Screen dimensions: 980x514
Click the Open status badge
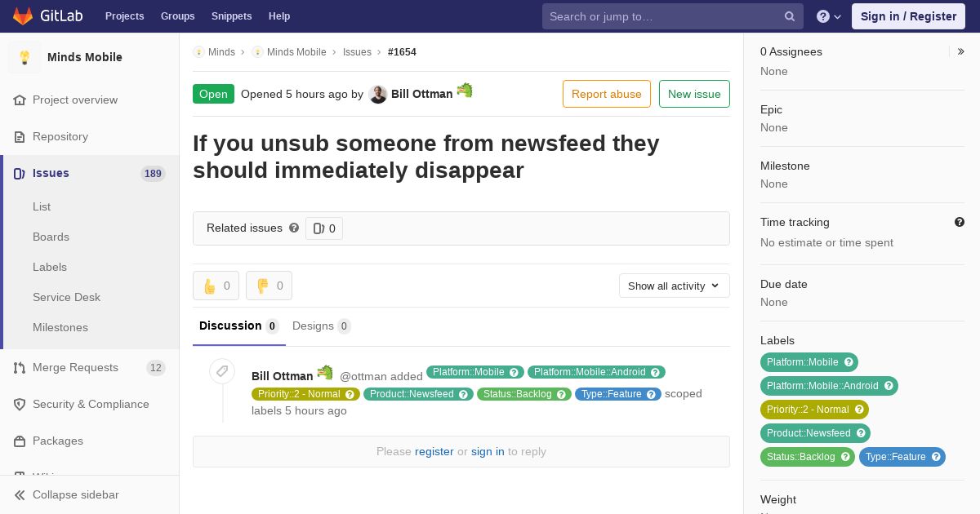click(x=213, y=94)
